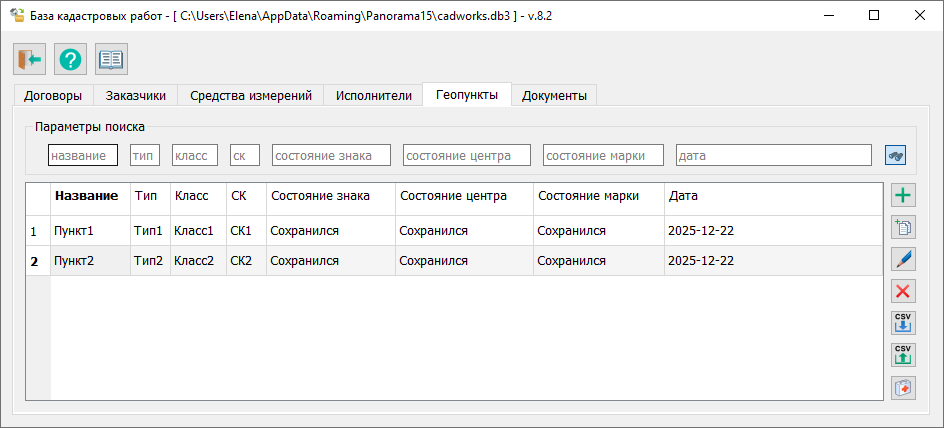Click Пункт1 row's Состояние знака value

(331, 231)
